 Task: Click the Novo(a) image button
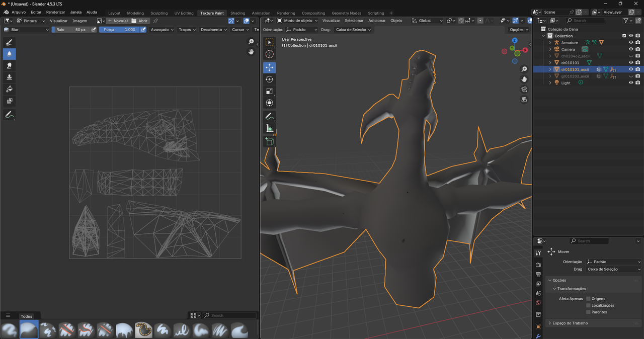click(x=118, y=21)
